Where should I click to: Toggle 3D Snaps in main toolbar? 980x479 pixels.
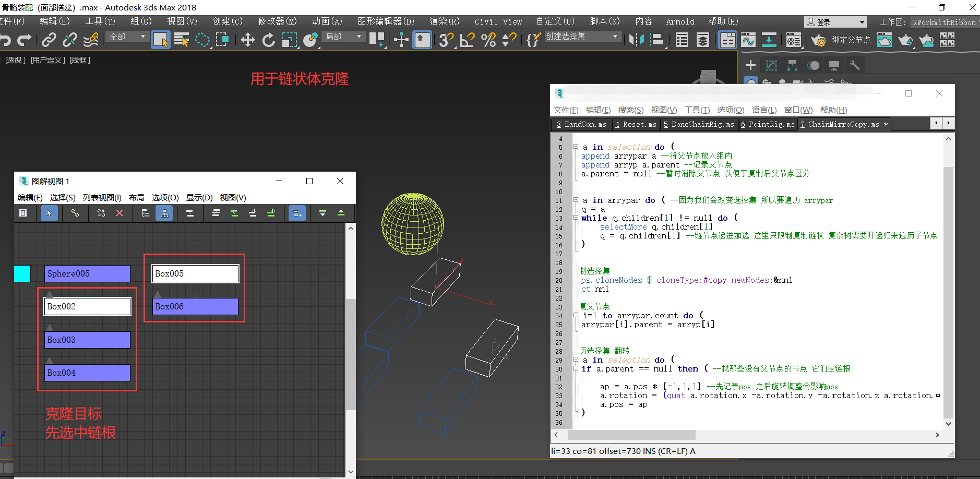click(446, 40)
